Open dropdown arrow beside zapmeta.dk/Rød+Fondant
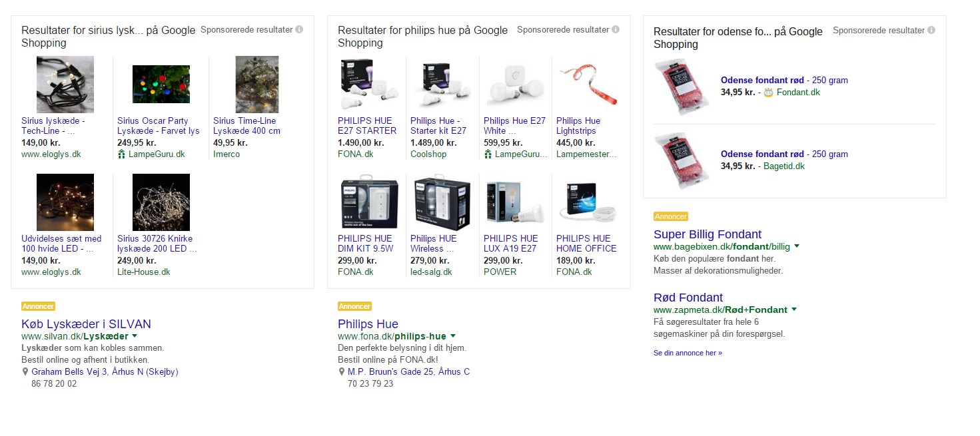Image resolution: width=980 pixels, height=436 pixels. coord(794,310)
